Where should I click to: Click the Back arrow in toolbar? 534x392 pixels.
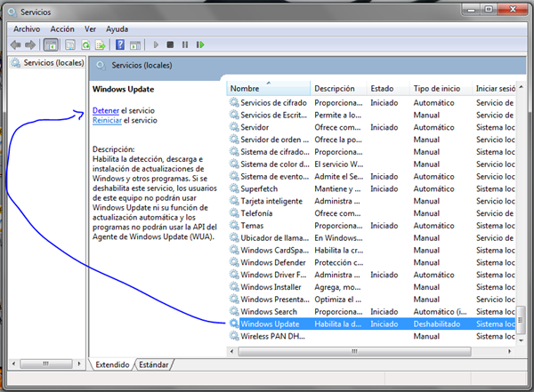(x=15, y=44)
